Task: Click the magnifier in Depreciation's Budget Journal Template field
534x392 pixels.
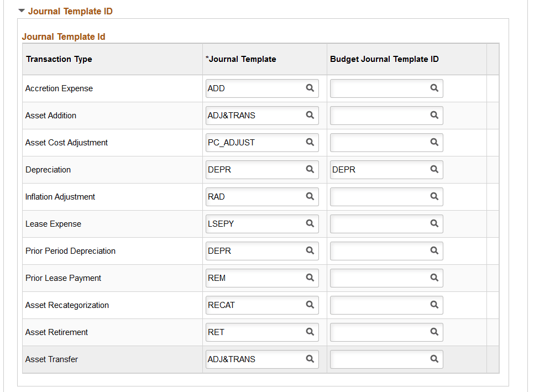Action: pyautogui.click(x=434, y=170)
